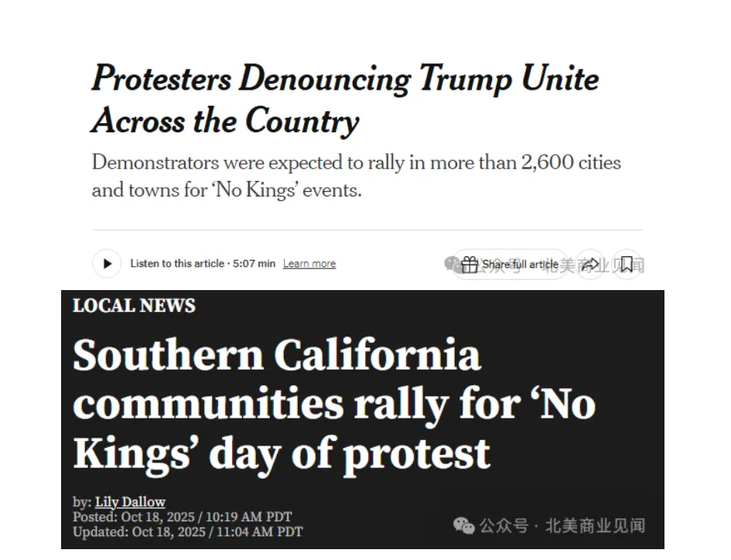Click the Share full article button
The height and width of the screenshot is (560, 731).
click(x=520, y=265)
